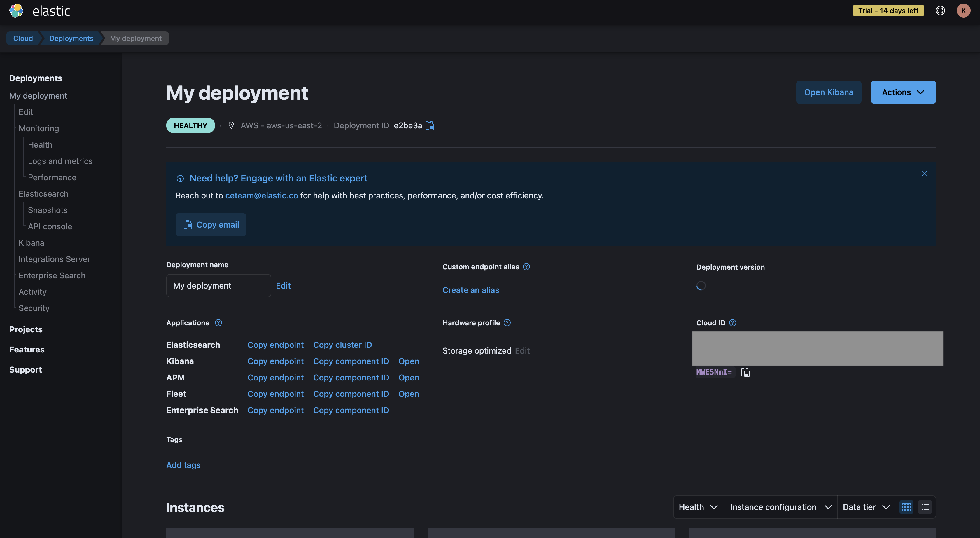Click Edit next to deployment name
The width and height of the screenshot is (980, 538).
pos(283,286)
